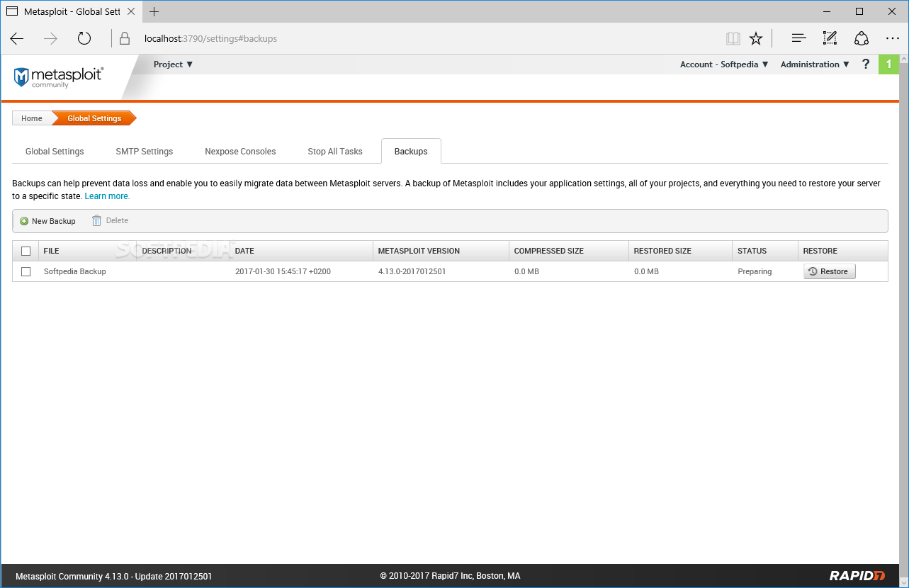The image size is (909, 588).
Task: Open reading view book icon
Action: tap(733, 38)
